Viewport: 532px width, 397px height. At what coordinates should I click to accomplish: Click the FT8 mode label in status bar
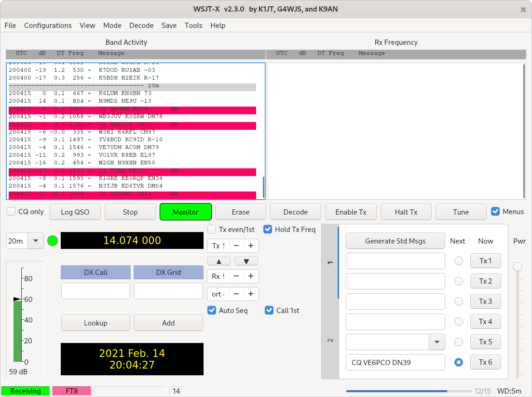point(71,391)
